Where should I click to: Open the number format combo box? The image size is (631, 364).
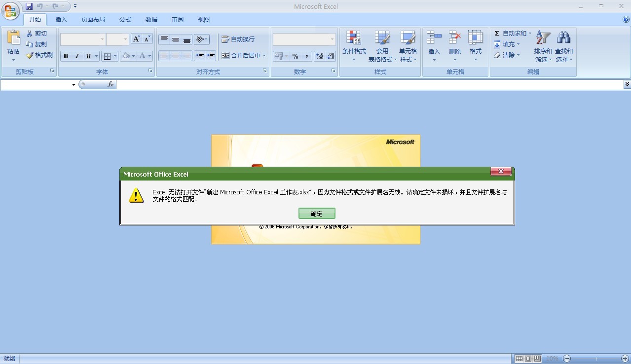tap(304, 39)
